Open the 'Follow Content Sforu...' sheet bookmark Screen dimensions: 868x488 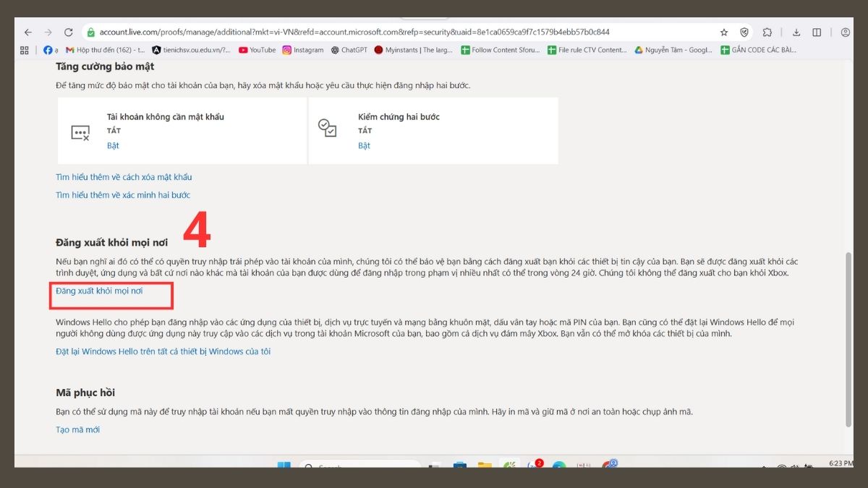coord(501,50)
